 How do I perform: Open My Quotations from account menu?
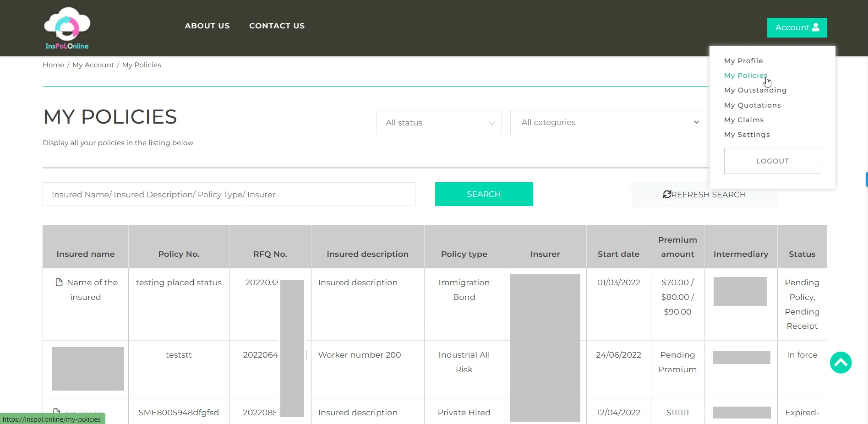click(x=752, y=105)
